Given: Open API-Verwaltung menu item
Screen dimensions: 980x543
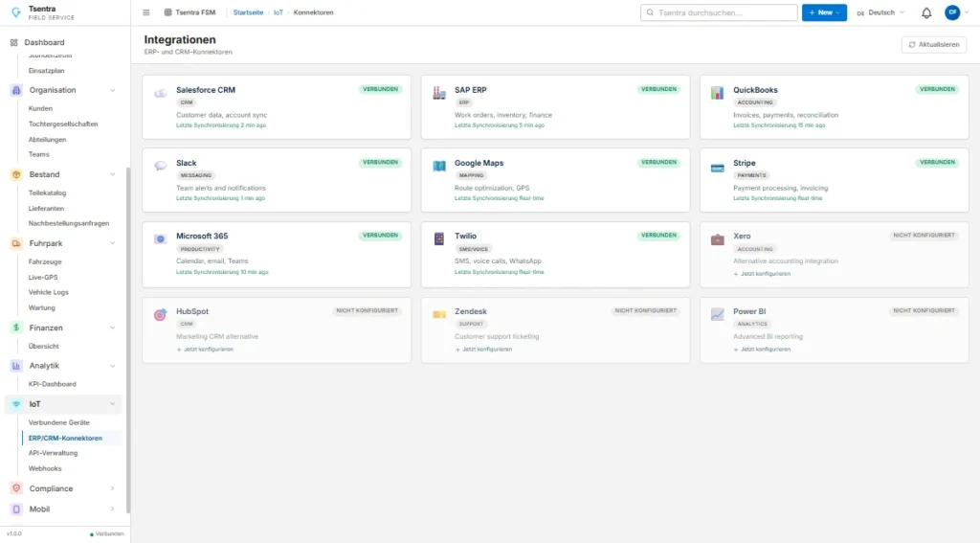Looking at the screenshot, I should [x=54, y=453].
